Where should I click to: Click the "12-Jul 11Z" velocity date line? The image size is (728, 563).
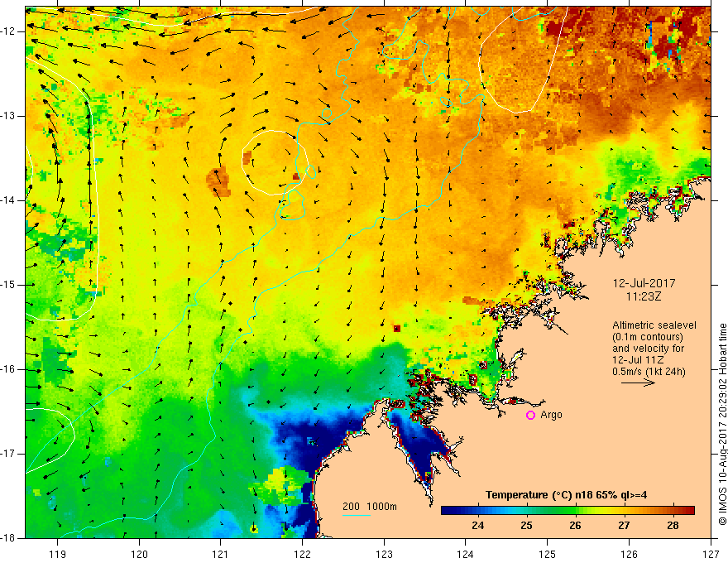(638, 360)
